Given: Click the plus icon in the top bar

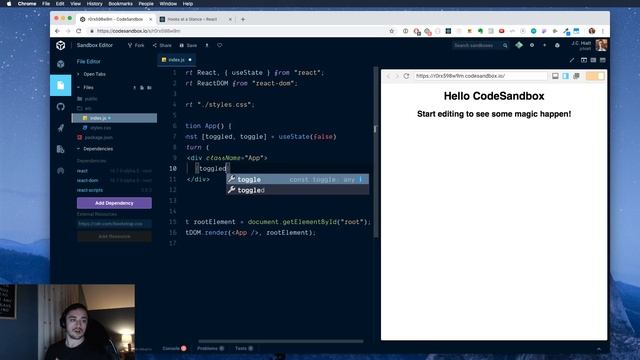Looking at the screenshot, I should (x=544, y=45).
